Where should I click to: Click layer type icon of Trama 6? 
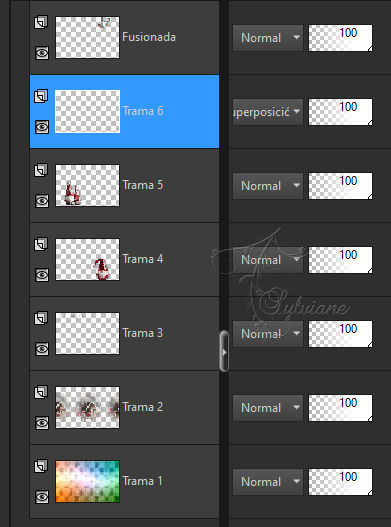point(41,96)
